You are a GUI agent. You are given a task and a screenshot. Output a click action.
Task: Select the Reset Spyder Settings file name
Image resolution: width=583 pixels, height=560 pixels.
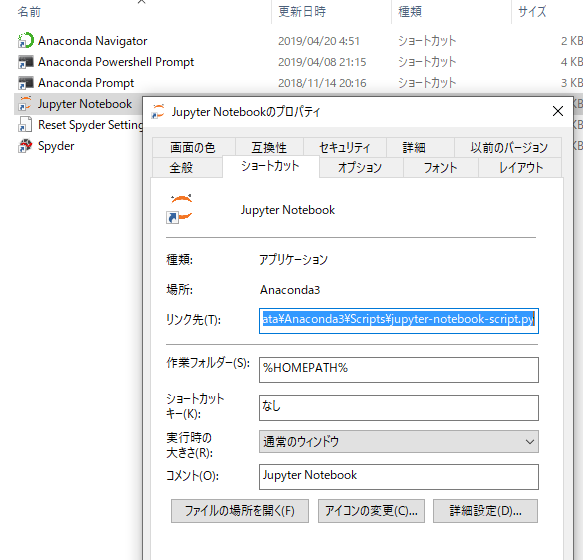(90, 125)
